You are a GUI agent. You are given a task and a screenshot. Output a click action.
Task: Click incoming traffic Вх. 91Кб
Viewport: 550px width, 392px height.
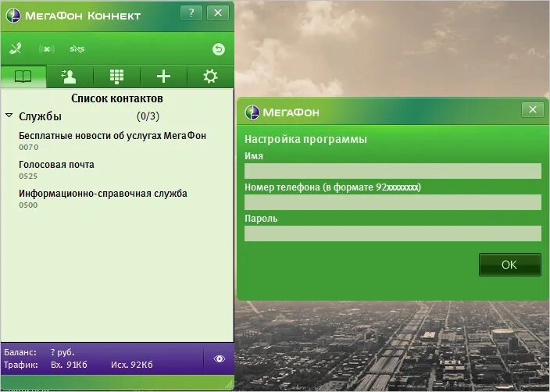pyautogui.click(x=69, y=365)
